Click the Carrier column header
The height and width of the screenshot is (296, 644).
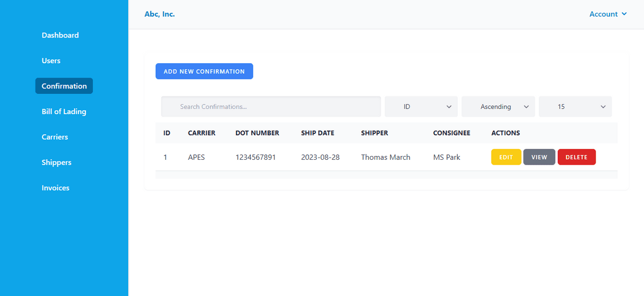(x=201, y=133)
